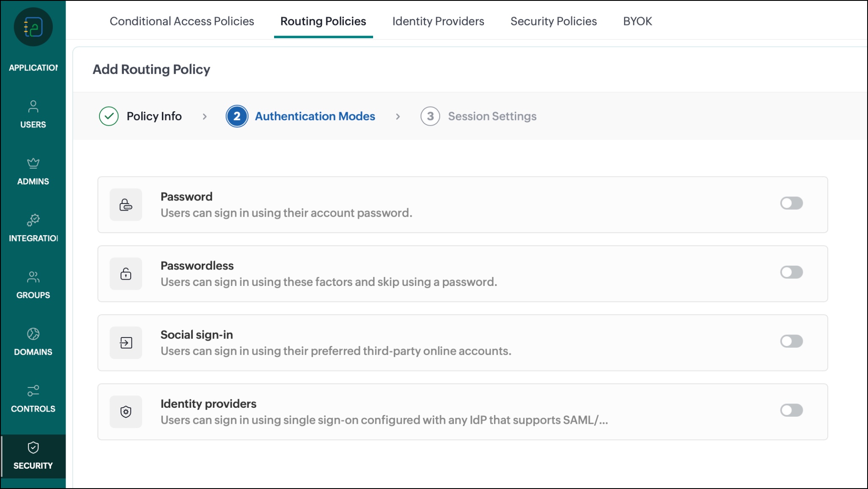The width and height of the screenshot is (868, 489).
Task: Click the 'Social sign-in' option title
Action: tap(197, 335)
